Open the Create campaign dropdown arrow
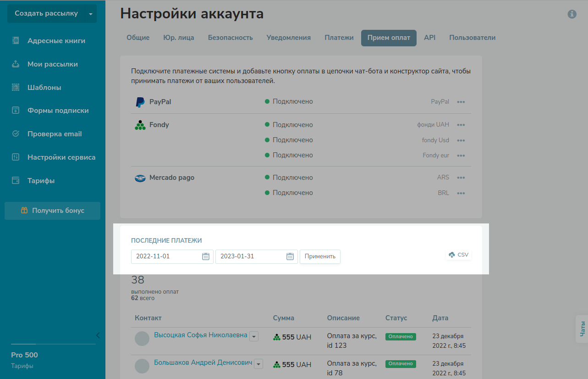 (x=91, y=14)
